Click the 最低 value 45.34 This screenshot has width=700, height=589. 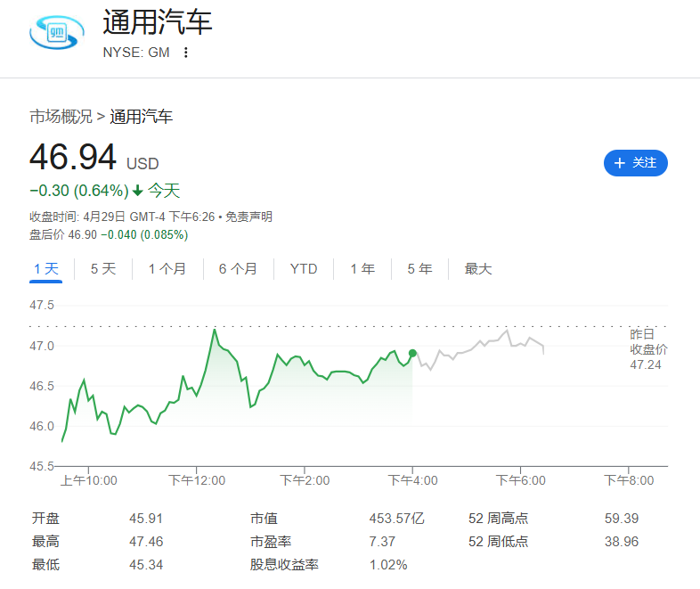(x=146, y=565)
